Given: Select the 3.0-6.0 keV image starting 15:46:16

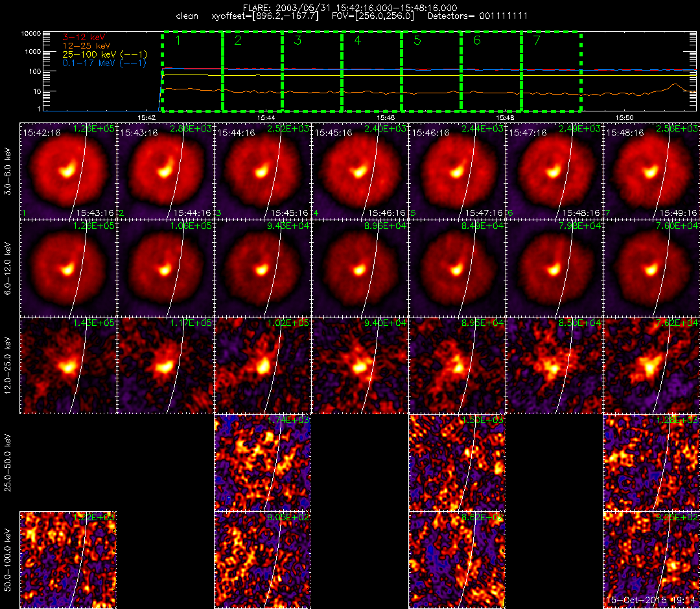Looking at the screenshot, I should click(457, 171).
